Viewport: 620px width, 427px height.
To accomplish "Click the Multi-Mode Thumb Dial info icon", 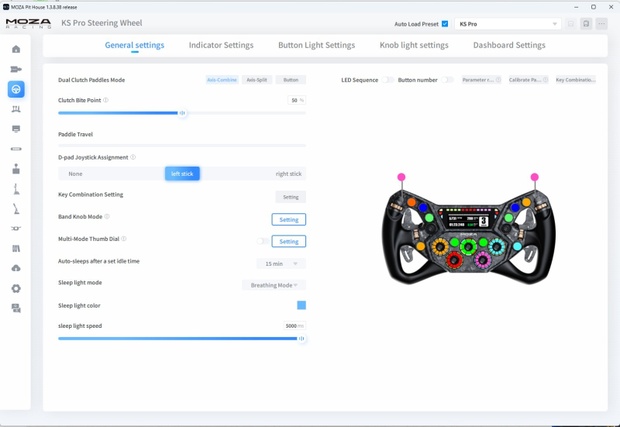I will click(x=124, y=238).
